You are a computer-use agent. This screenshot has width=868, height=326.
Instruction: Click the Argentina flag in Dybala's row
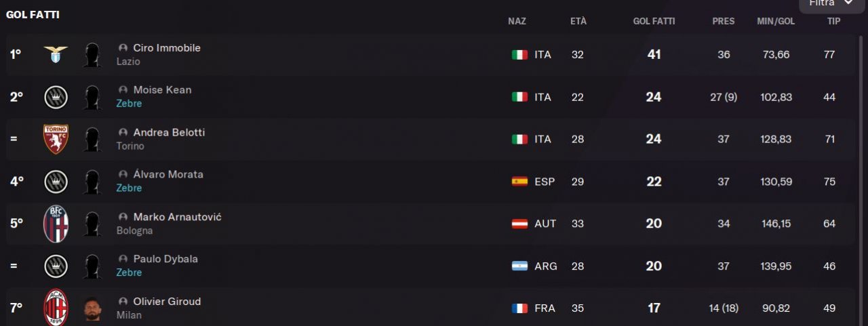(519, 266)
